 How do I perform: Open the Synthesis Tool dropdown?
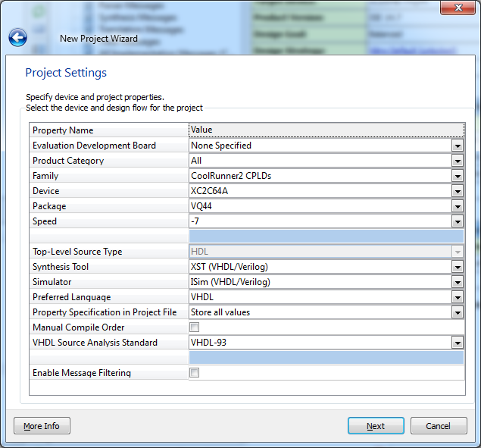coord(457,267)
